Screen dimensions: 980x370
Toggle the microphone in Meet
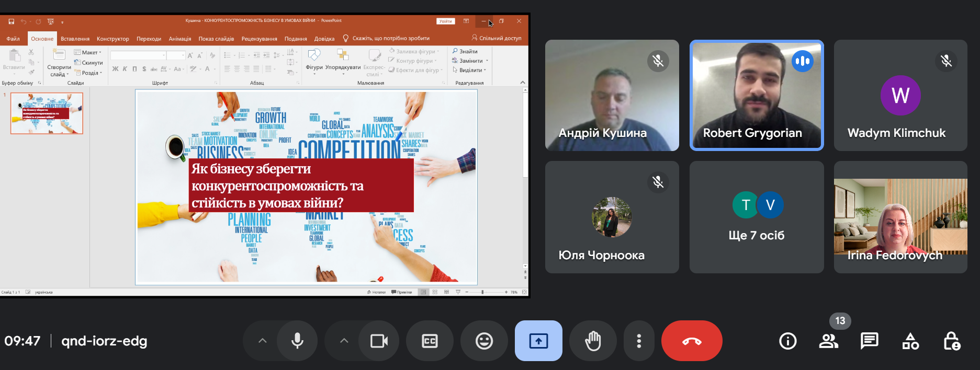pyautogui.click(x=297, y=341)
